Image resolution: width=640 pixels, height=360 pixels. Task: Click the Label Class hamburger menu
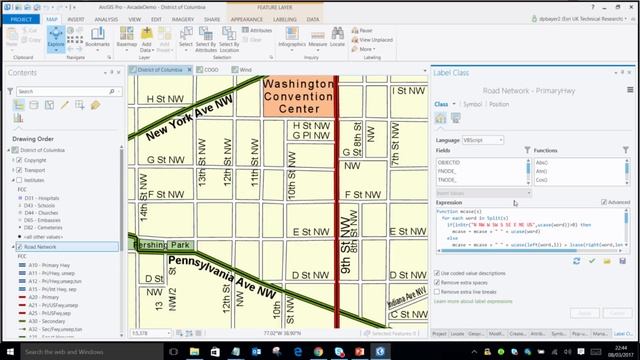[x=630, y=90]
